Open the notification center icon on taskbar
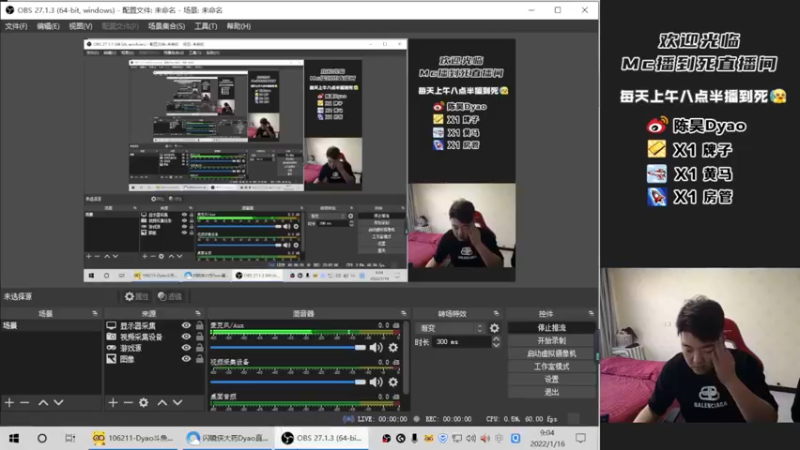The height and width of the screenshot is (450, 800). pos(581,438)
